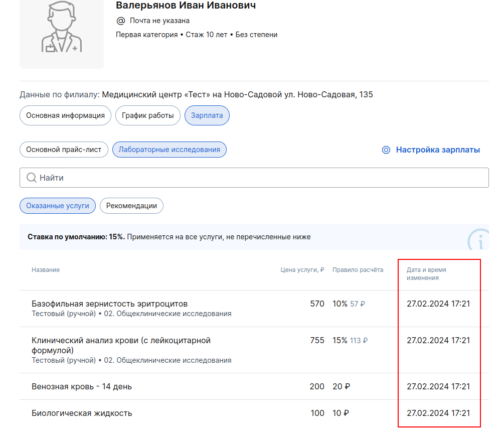Choose the Основной прайс-лист filter

(64, 150)
